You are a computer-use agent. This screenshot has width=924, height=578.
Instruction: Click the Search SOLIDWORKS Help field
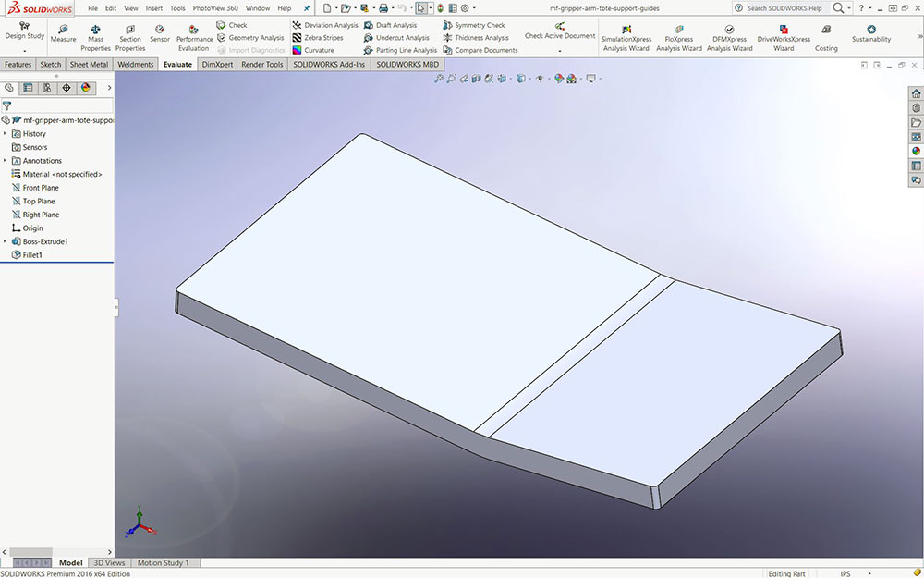click(x=784, y=8)
